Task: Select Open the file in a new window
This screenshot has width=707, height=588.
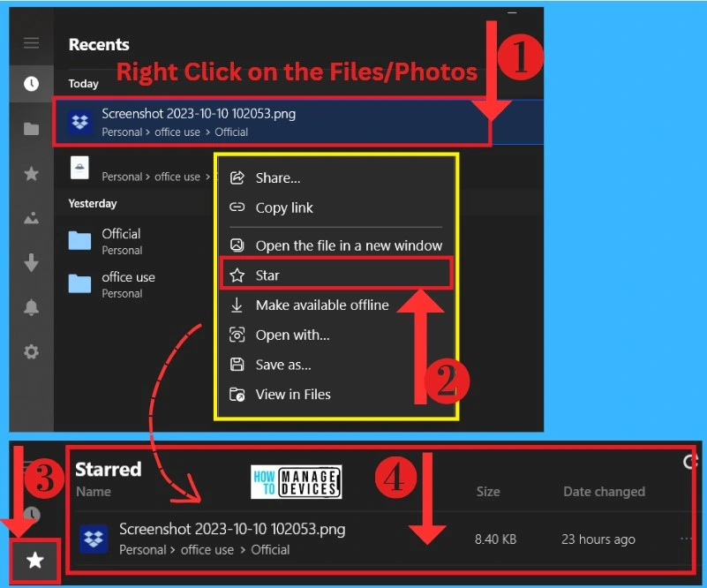Action: click(x=336, y=245)
